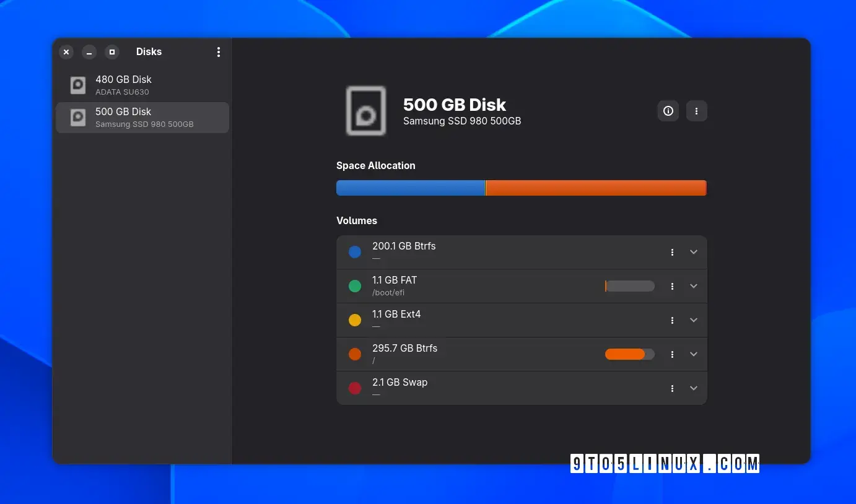
Task: Select the 480 GB Disk ADATA SU630
Action: (142, 85)
